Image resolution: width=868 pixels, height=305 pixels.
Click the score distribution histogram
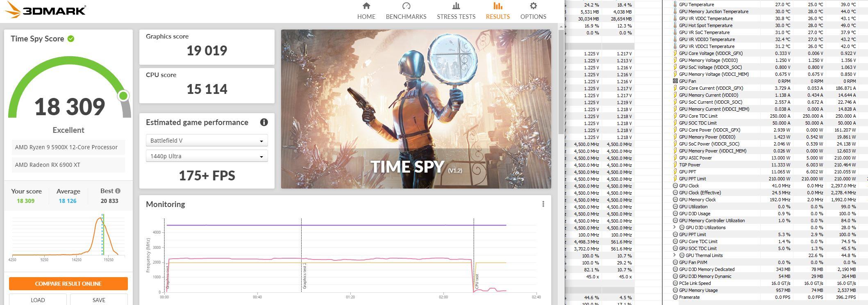[x=68, y=237]
